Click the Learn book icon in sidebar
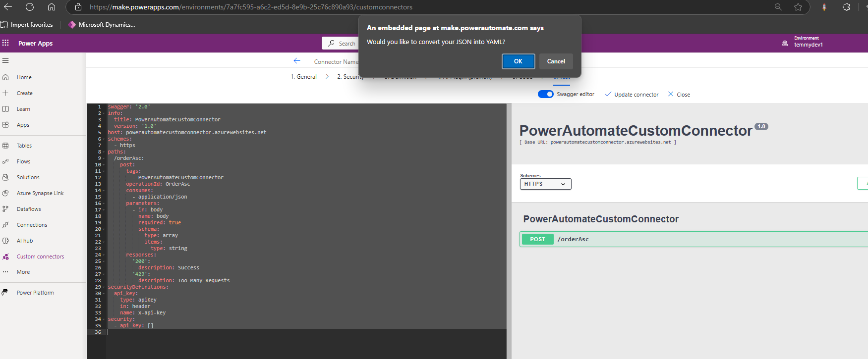Image resolution: width=868 pixels, height=359 pixels. coord(5,109)
